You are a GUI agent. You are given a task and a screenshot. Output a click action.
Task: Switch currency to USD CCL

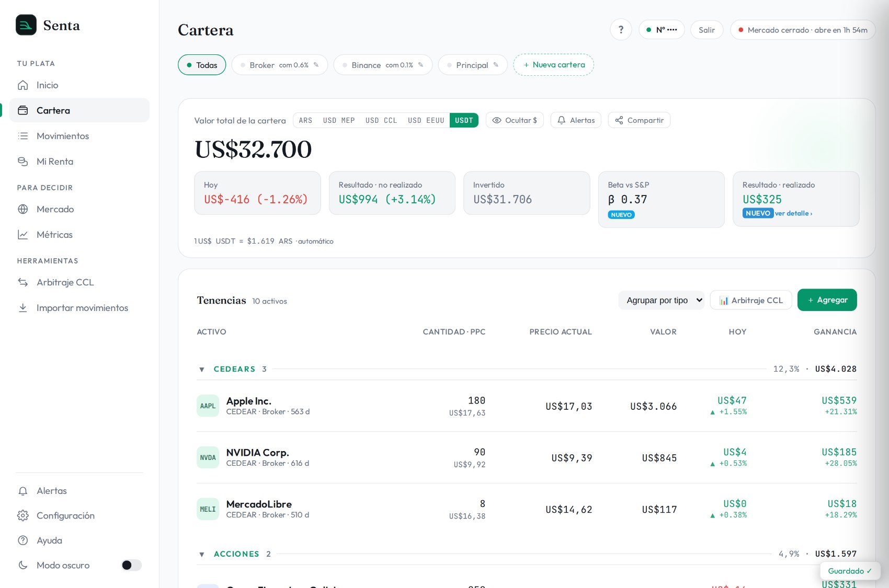coord(381,120)
